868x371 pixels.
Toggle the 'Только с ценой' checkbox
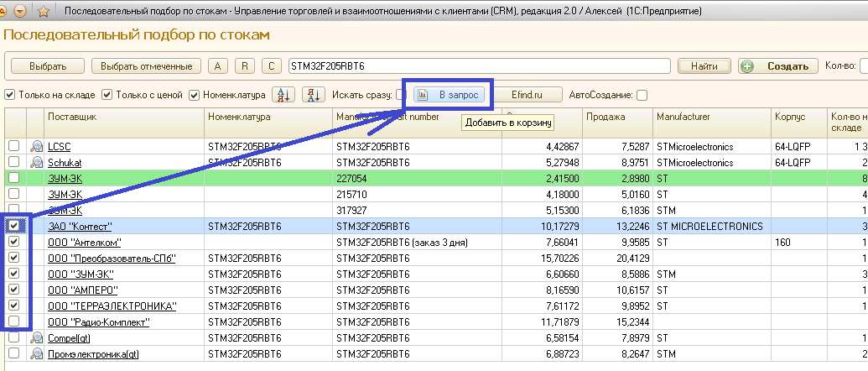coord(107,95)
